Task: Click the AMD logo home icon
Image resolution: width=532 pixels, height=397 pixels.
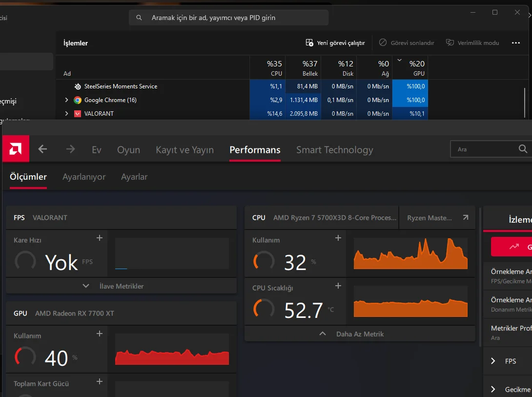Action: (16, 149)
